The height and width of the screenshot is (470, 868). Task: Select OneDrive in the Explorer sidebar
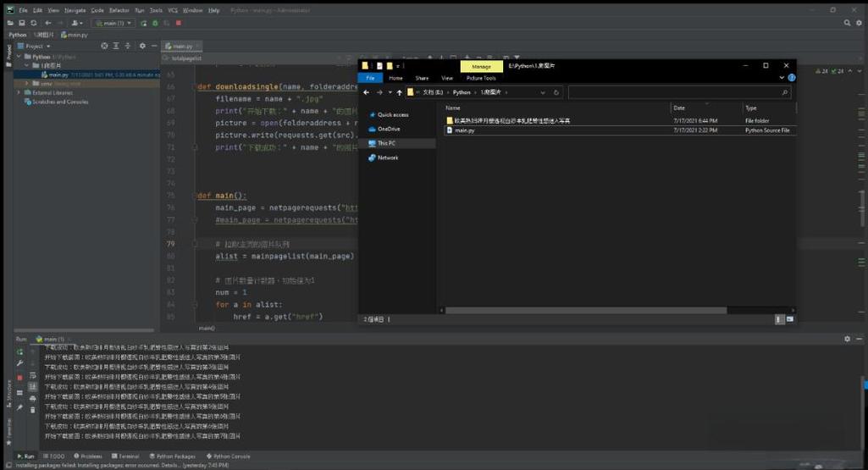point(384,129)
